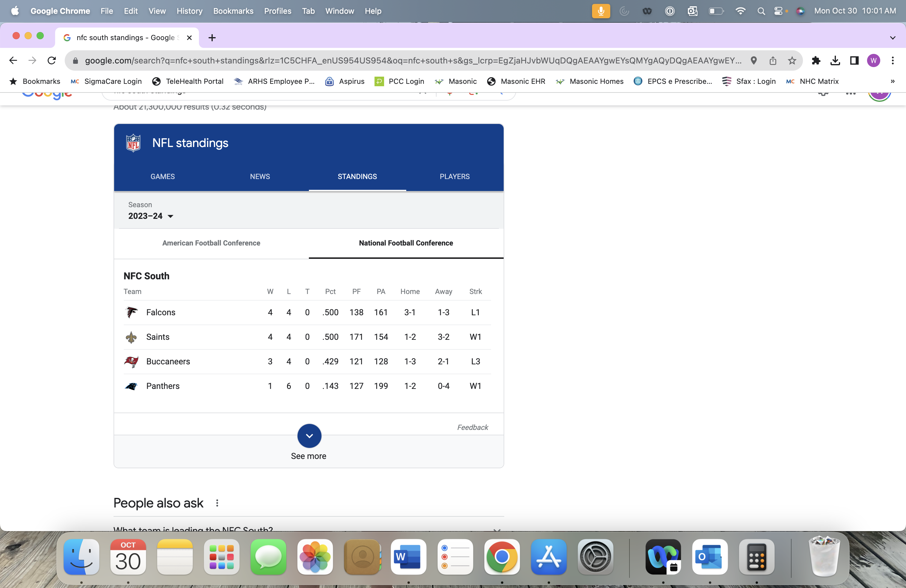The image size is (906, 588).
Task: Open the share icon in address bar
Action: pyautogui.click(x=773, y=60)
